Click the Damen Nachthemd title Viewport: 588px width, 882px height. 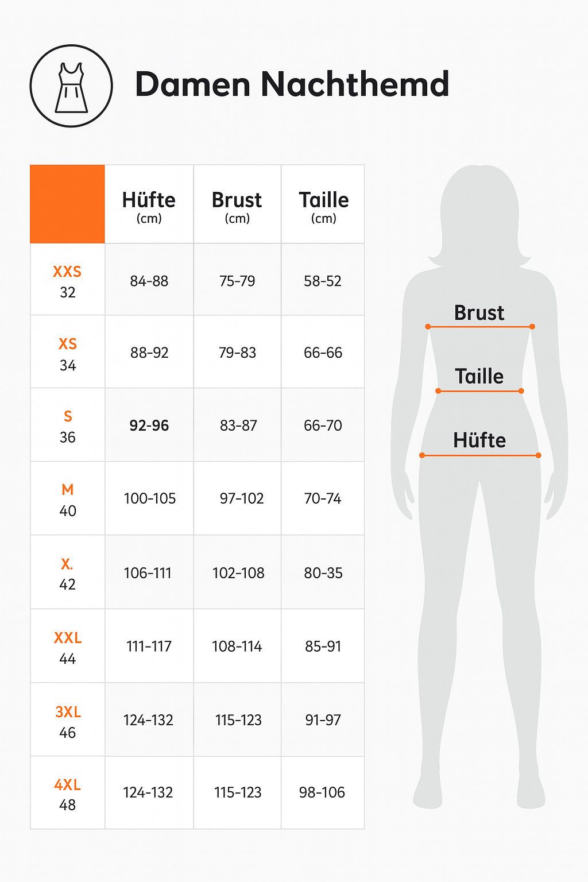[292, 84]
